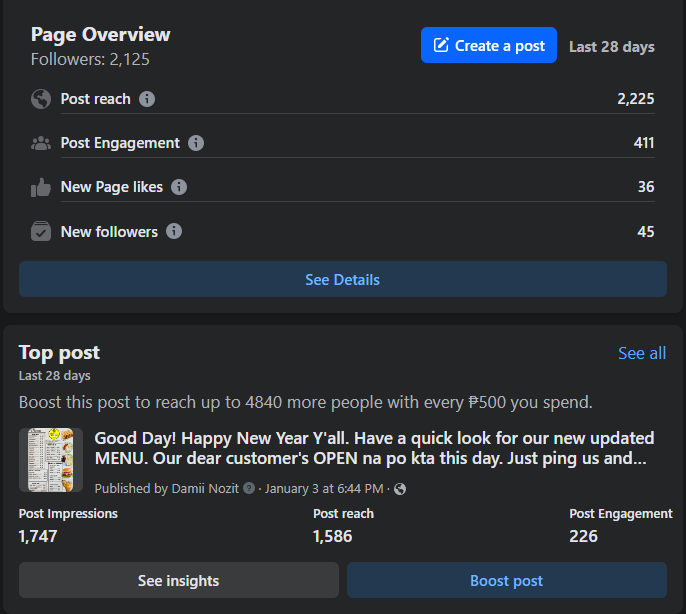The image size is (686, 614).
Task: Click the public globe icon after post date
Action: (400, 489)
